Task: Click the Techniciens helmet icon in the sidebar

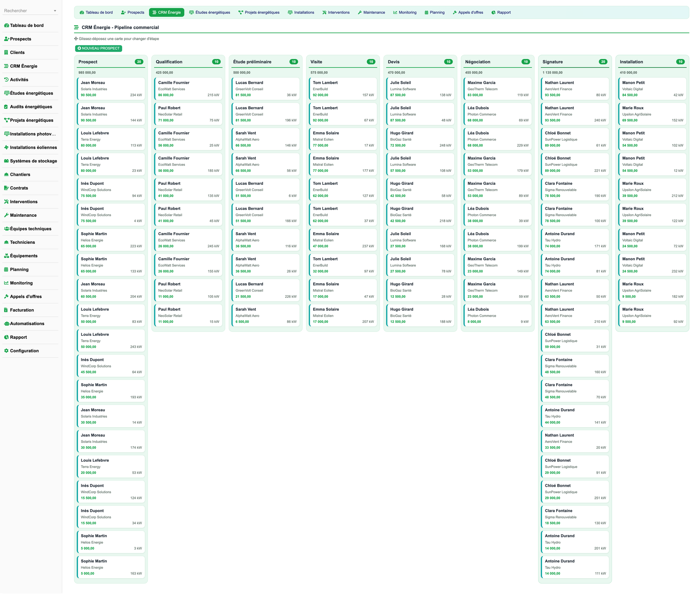Action: [x=6, y=242]
